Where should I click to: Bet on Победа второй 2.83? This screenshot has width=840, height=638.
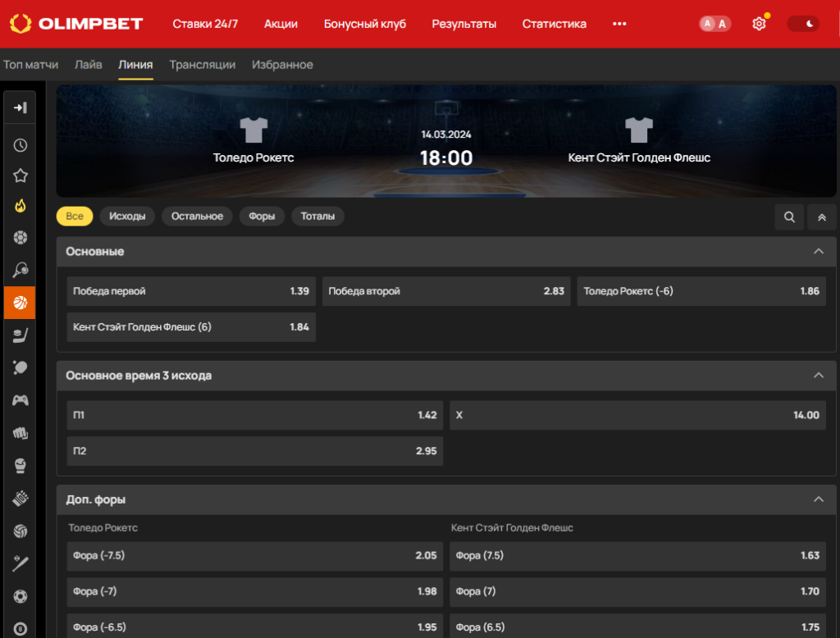pyautogui.click(x=446, y=291)
